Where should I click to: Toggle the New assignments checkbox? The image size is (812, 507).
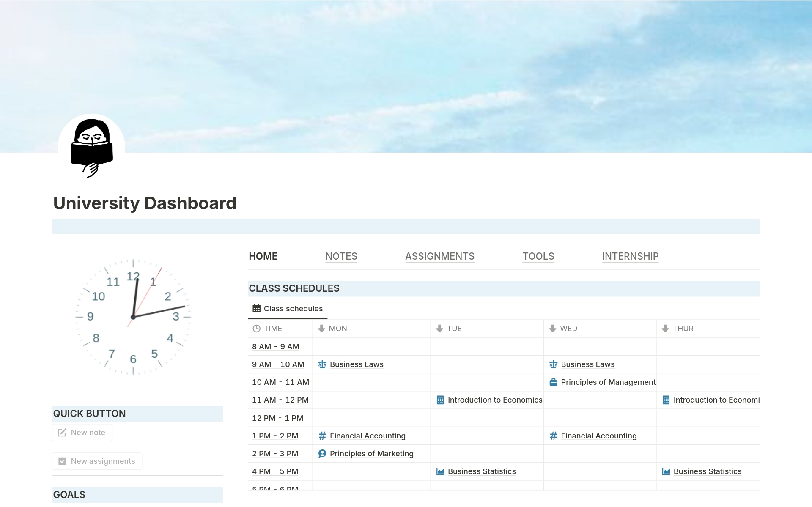(x=63, y=461)
